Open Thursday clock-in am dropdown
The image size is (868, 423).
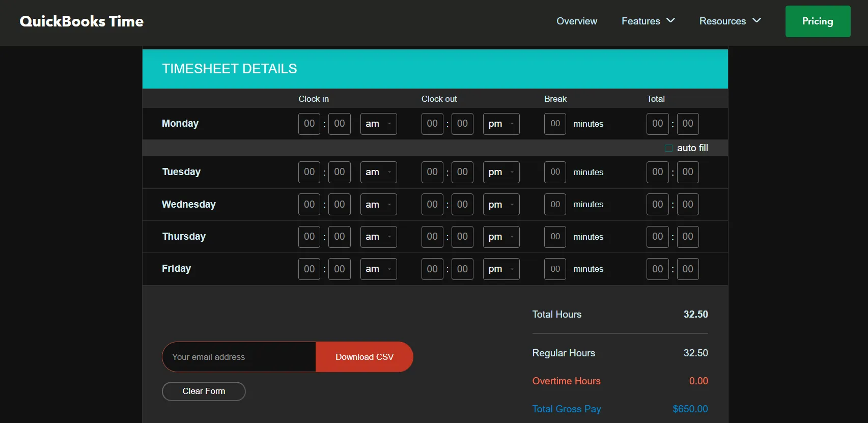coord(379,237)
